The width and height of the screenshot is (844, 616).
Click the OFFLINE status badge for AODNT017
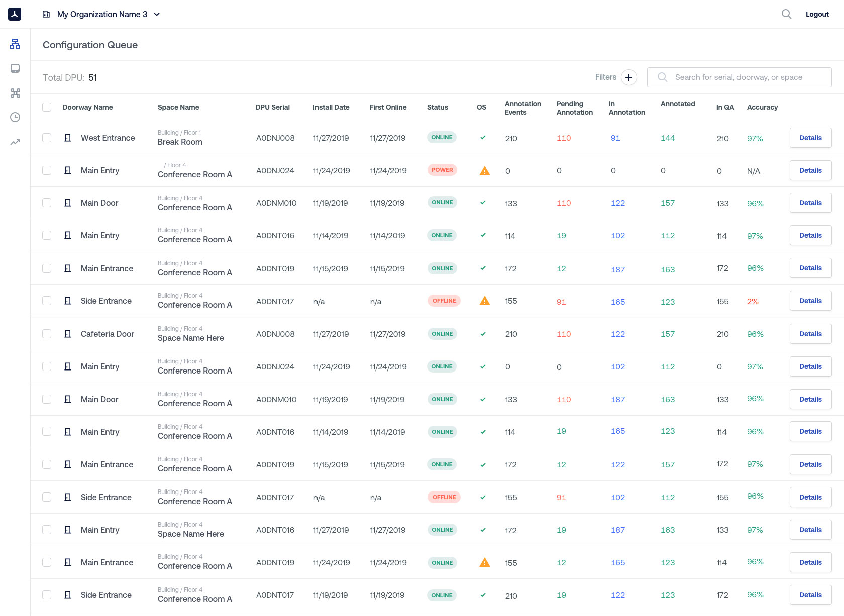pyautogui.click(x=444, y=301)
